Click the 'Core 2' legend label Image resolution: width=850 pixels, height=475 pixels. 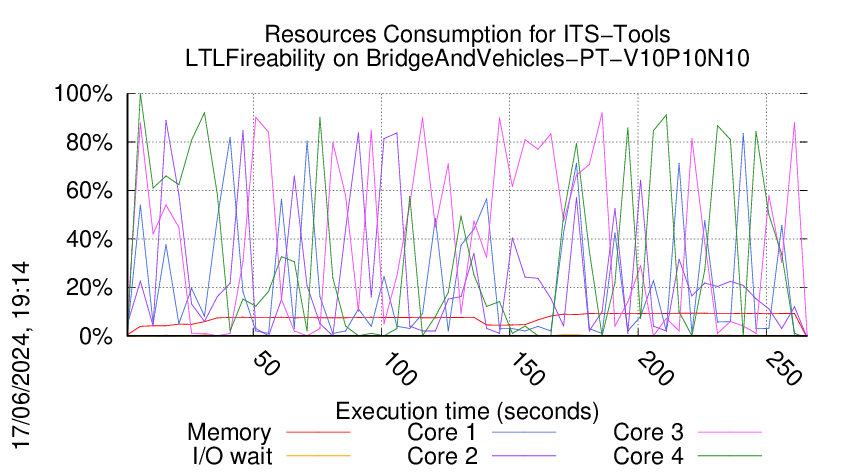(x=442, y=456)
